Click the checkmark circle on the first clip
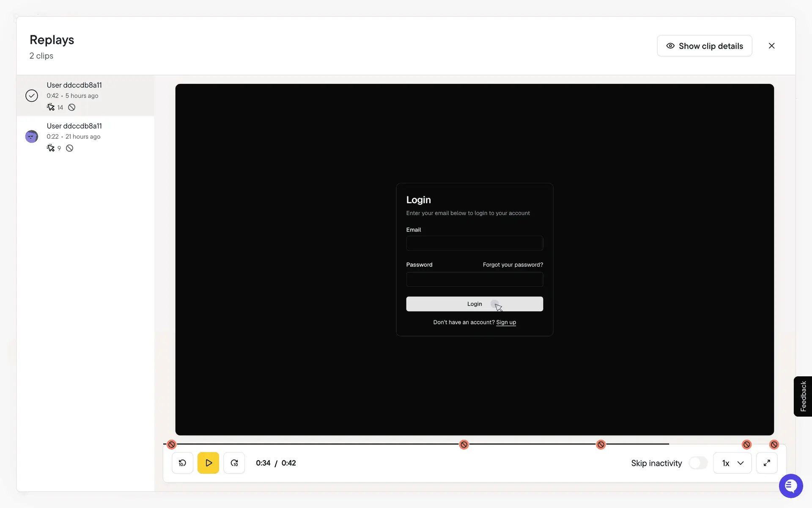The image size is (812, 508). (32, 96)
